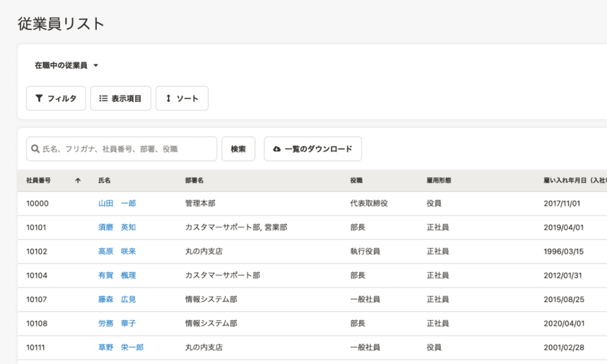Open the 表示項目 settings
The width and height of the screenshot is (607, 364).
[x=120, y=98]
